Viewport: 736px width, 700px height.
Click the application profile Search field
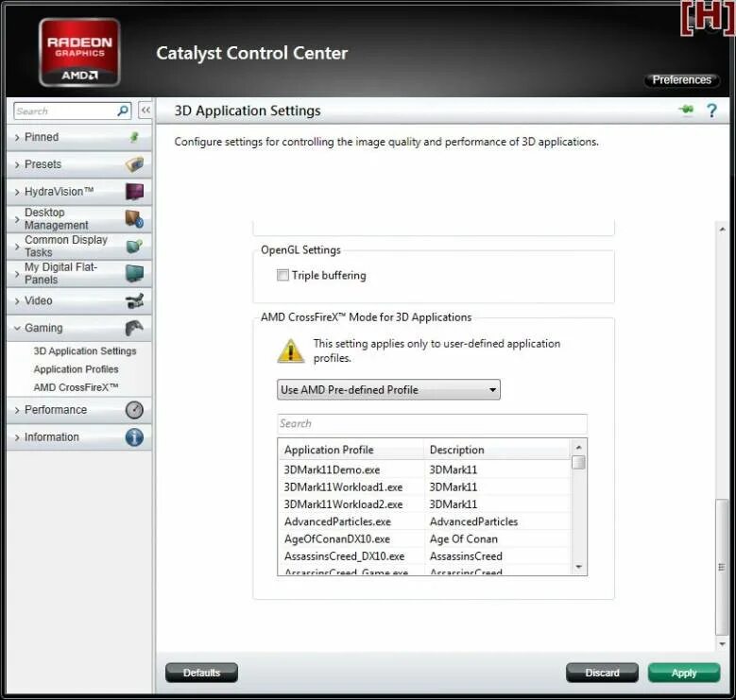point(432,423)
